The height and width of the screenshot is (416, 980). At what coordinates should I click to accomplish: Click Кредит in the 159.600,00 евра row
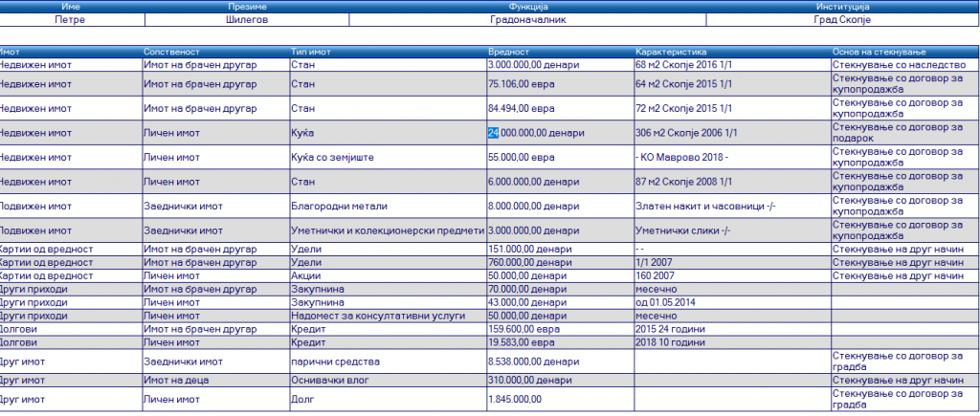[389, 329]
